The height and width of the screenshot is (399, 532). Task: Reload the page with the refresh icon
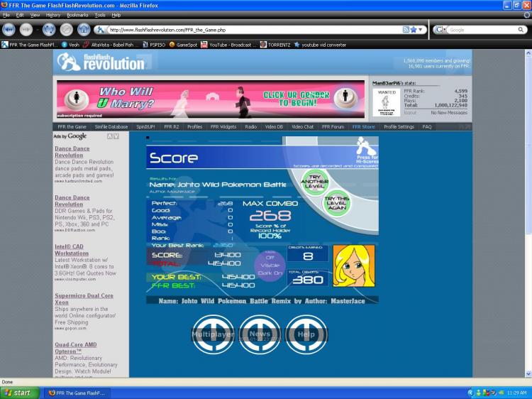[49, 30]
